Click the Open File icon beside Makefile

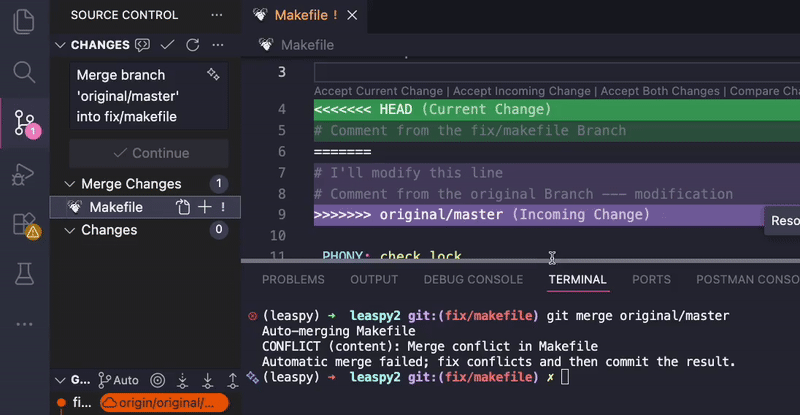[182, 207]
